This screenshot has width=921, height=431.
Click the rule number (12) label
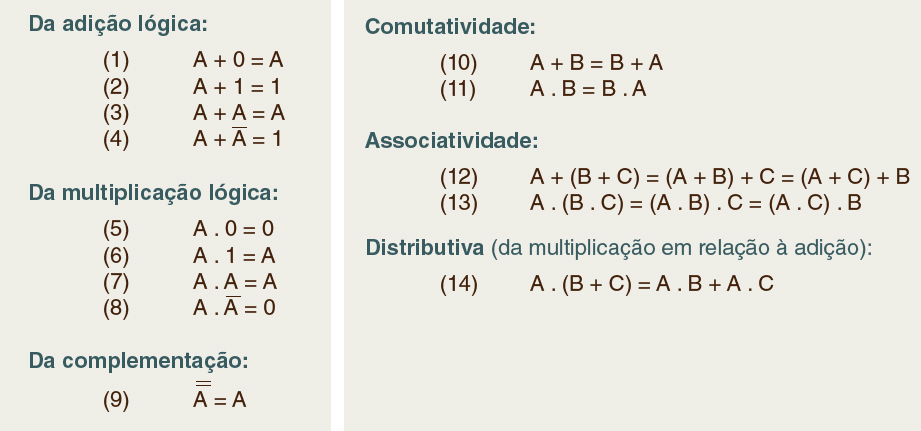(459, 177)
